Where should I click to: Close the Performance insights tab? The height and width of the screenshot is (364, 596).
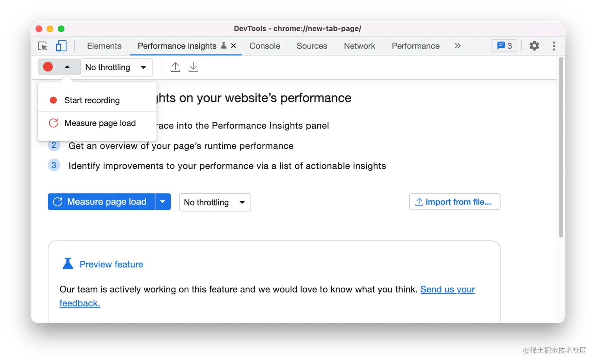pyautogui.click(x=233, y=46)
